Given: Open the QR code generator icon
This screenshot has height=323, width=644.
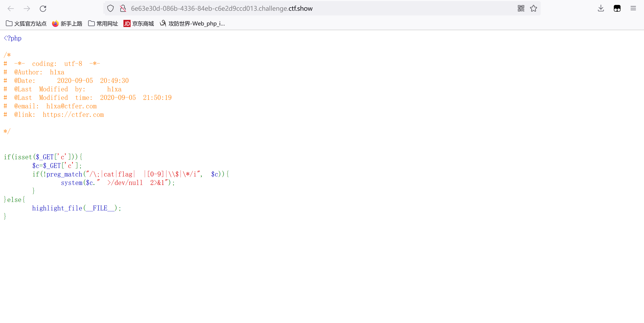Looking at the screenshot, I should click(521, 8).
